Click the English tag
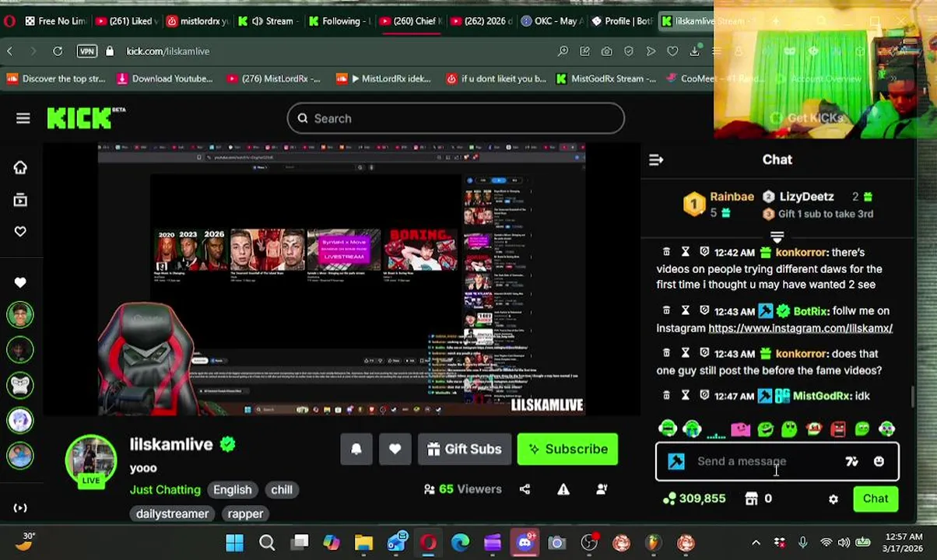This screenshot has width=937, height=560. click(233, 490)
